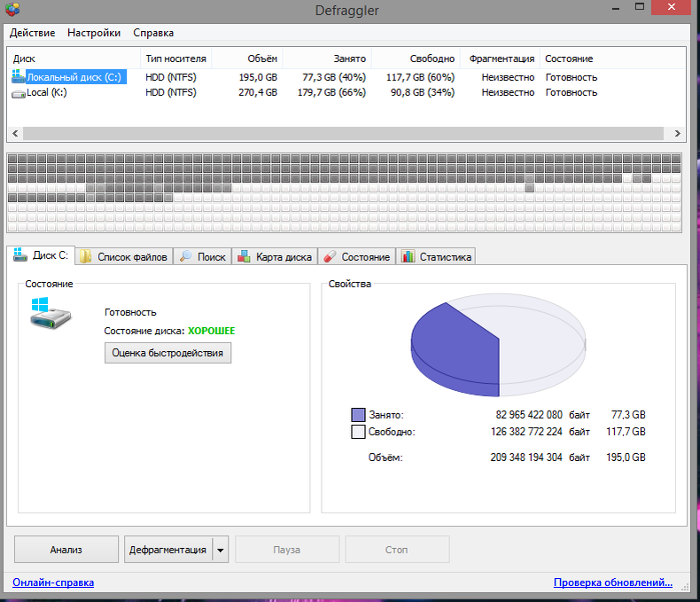Click the drive list right scroll arrow

(x=677, y=133)
